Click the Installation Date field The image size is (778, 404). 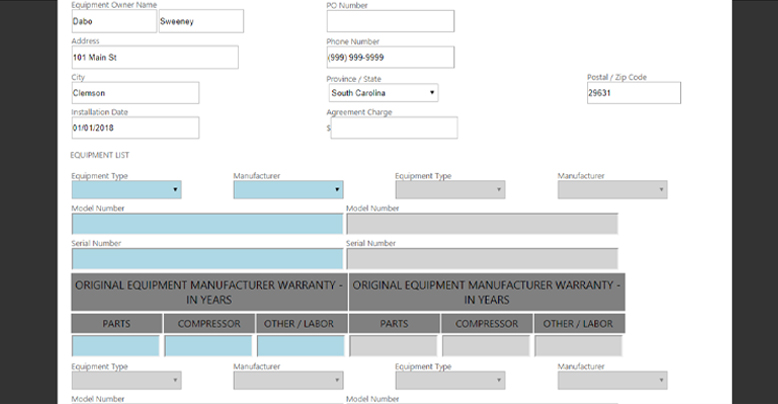[x=135, y=128]
